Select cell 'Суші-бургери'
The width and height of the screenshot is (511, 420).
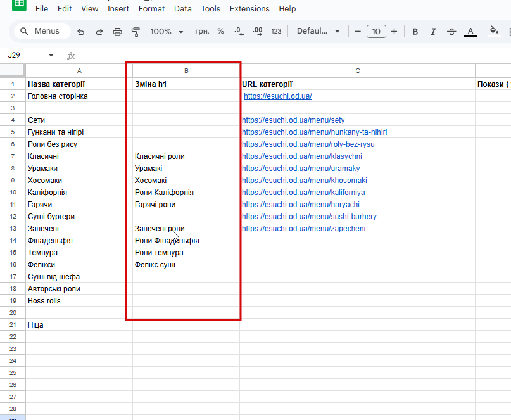coord(79,217)
